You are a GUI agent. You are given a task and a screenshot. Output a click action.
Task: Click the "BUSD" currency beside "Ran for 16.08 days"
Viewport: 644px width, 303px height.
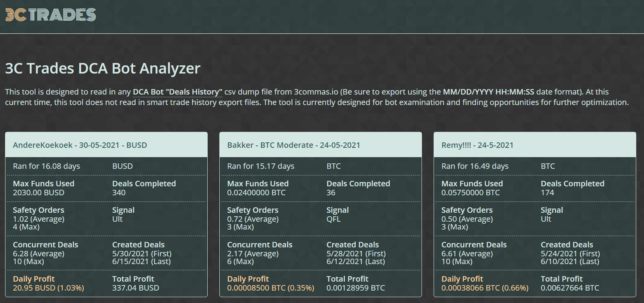(x=122, y=166)
